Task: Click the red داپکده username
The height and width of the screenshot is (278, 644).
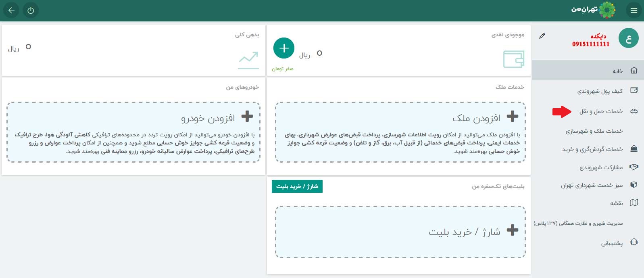Action: (598, 36)
